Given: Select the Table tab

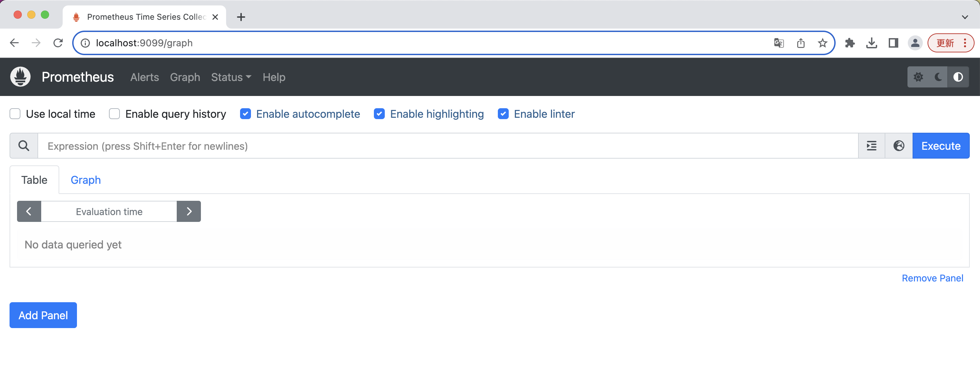Looking at the screenshot, I should tap(34, 179).
